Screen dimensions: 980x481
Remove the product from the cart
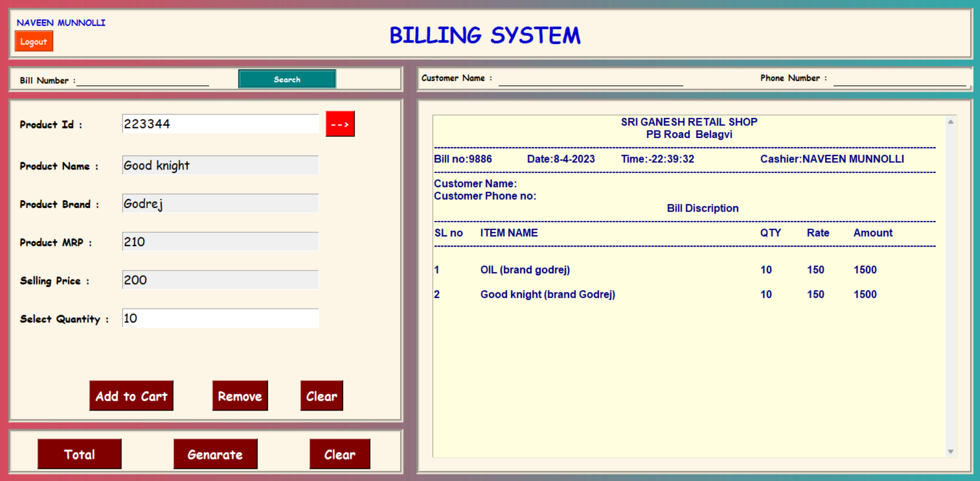point(240,396)
